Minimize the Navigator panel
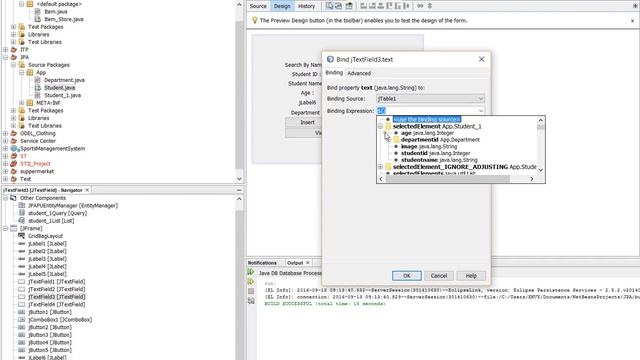 click(239, 190)
